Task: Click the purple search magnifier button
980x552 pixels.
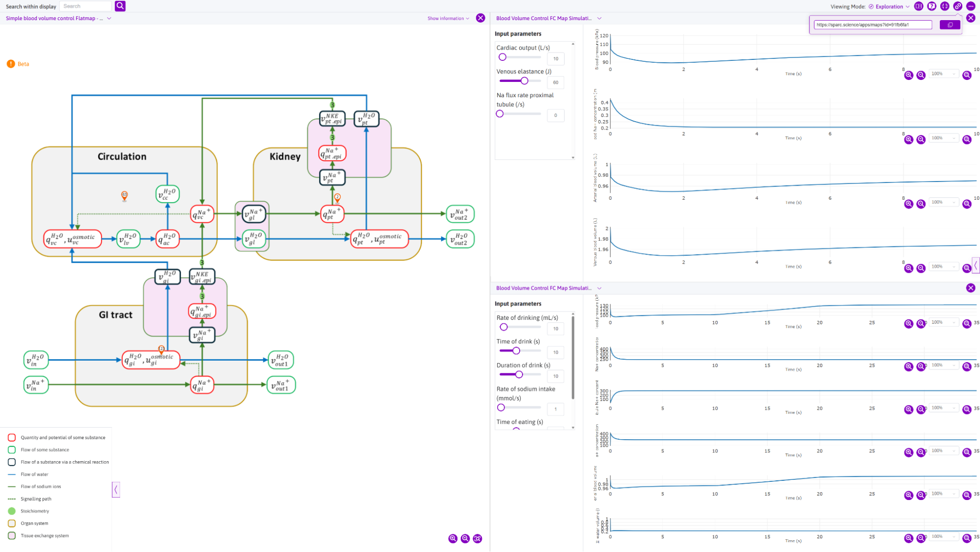Action: click(x=120, y=6)
